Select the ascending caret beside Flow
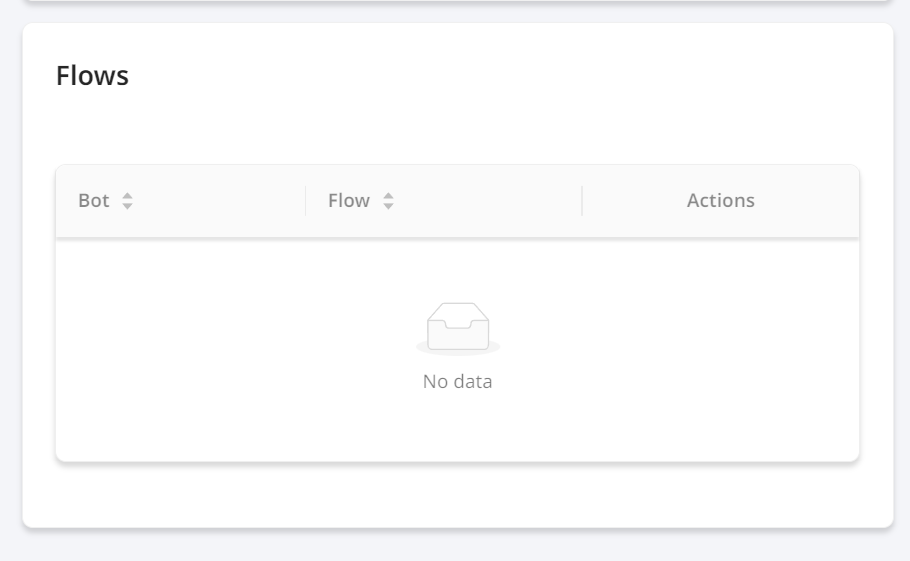Image resolution: width=910 pixels, height=561 pixels. tap(388, 196)
